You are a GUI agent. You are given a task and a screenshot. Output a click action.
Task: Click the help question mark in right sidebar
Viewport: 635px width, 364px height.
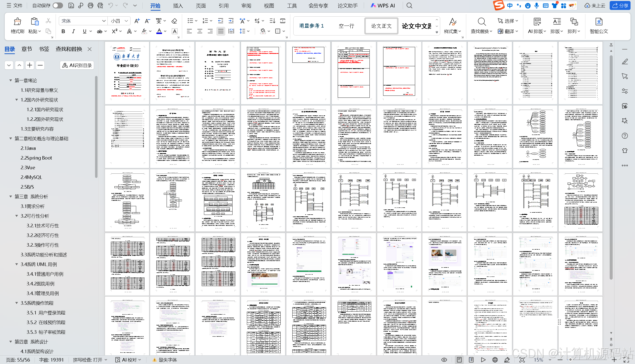click(625, 136)
